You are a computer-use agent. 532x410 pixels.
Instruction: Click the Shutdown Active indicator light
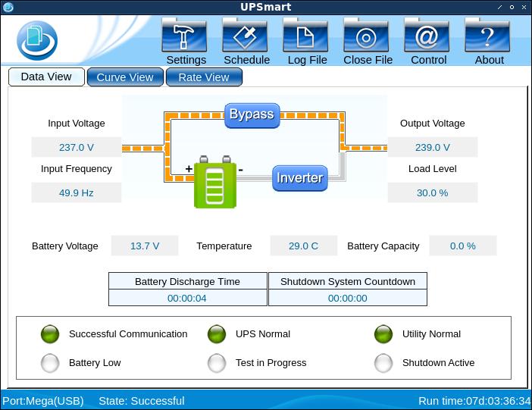(x=383, y=363)
